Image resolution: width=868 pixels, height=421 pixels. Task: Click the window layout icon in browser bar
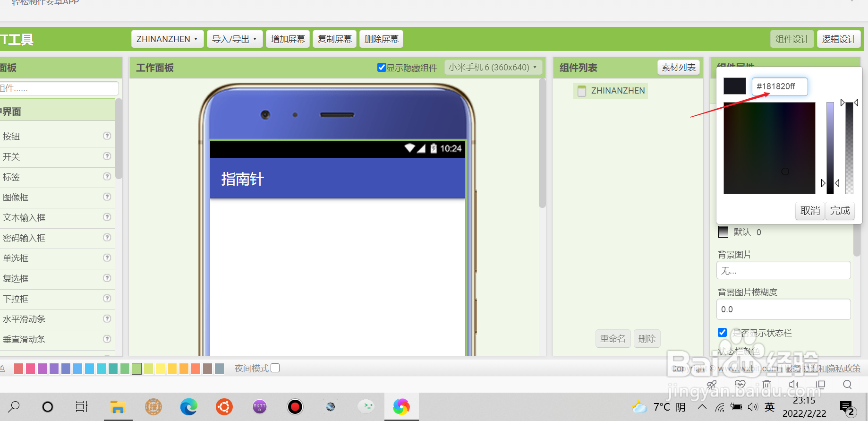[821, 385]
